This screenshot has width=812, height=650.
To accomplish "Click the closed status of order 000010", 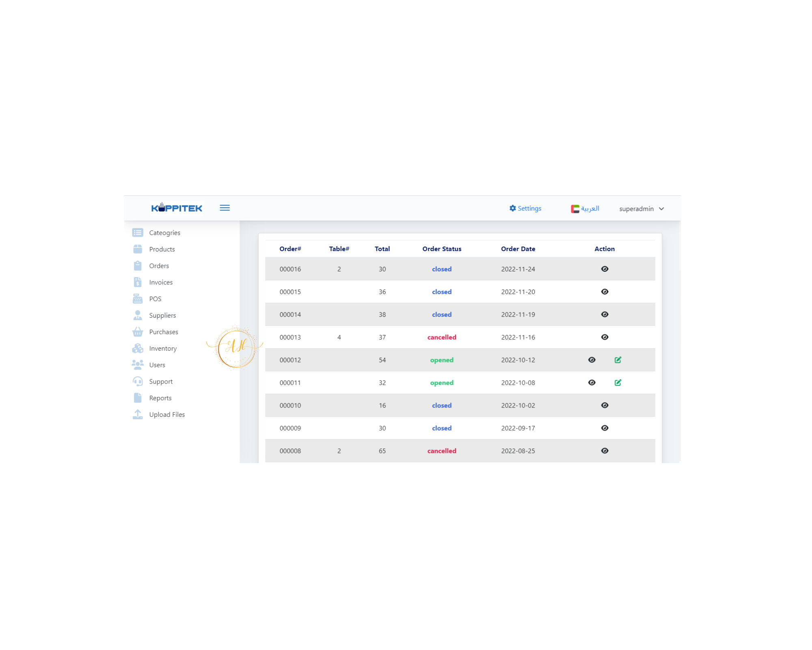I will coord(442,405).
